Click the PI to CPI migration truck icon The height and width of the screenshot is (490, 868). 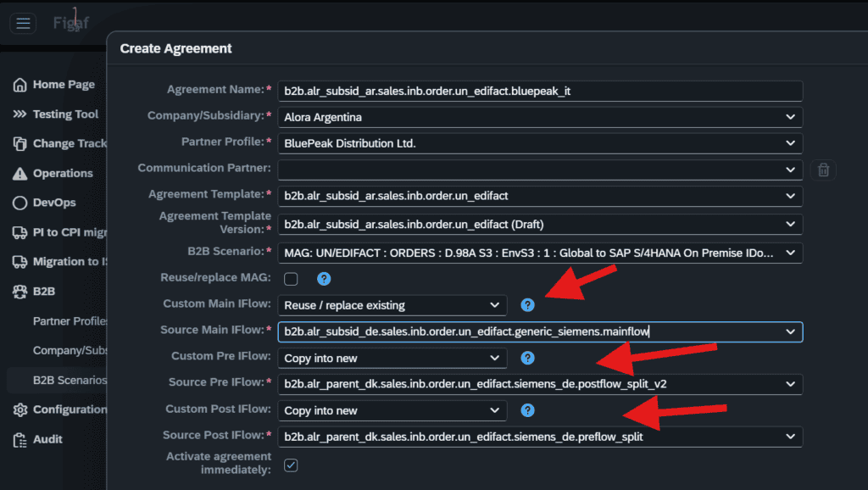point(20,232)
